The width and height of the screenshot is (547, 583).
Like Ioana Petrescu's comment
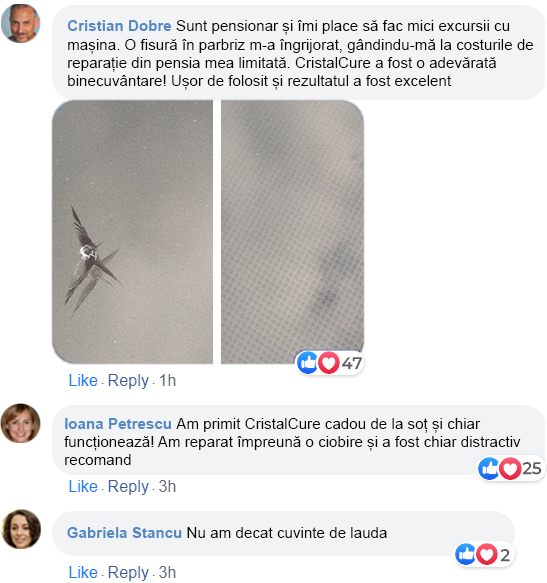83,486
